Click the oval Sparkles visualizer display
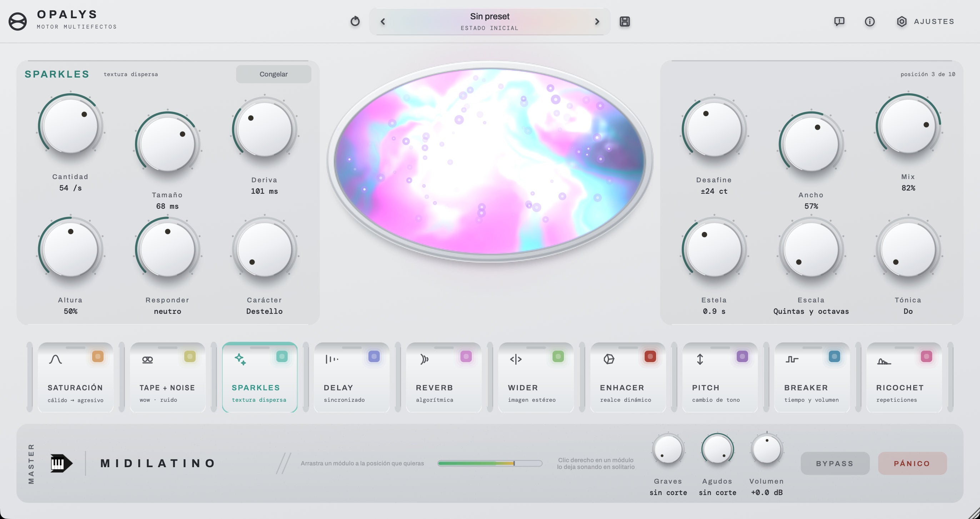Screen dimensions: 980x519 pyautogui.click(x=490, y=162)
